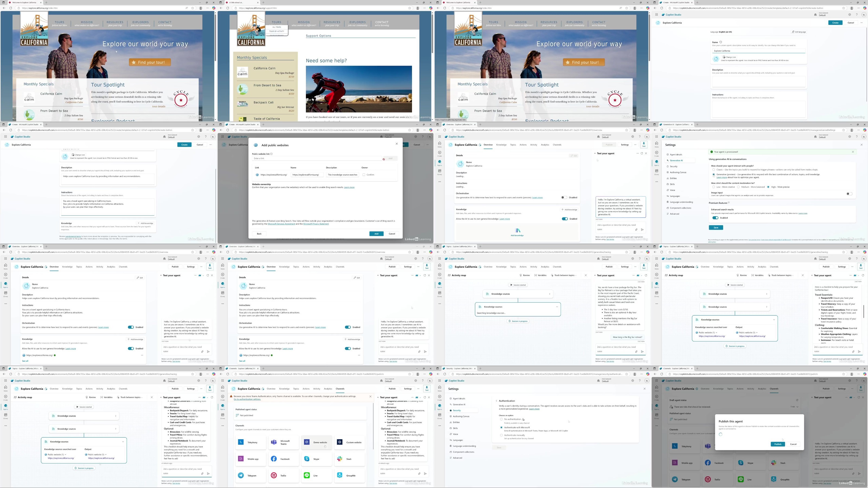Click header gear icon on Authentication settings page
868x488 pixels.
tap(633, 381)
